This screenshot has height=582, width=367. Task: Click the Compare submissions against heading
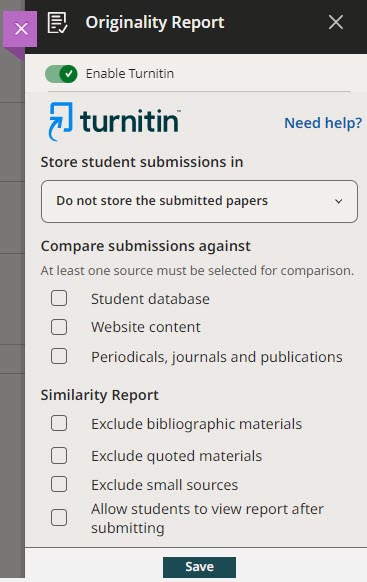click(x=146, y=246)
